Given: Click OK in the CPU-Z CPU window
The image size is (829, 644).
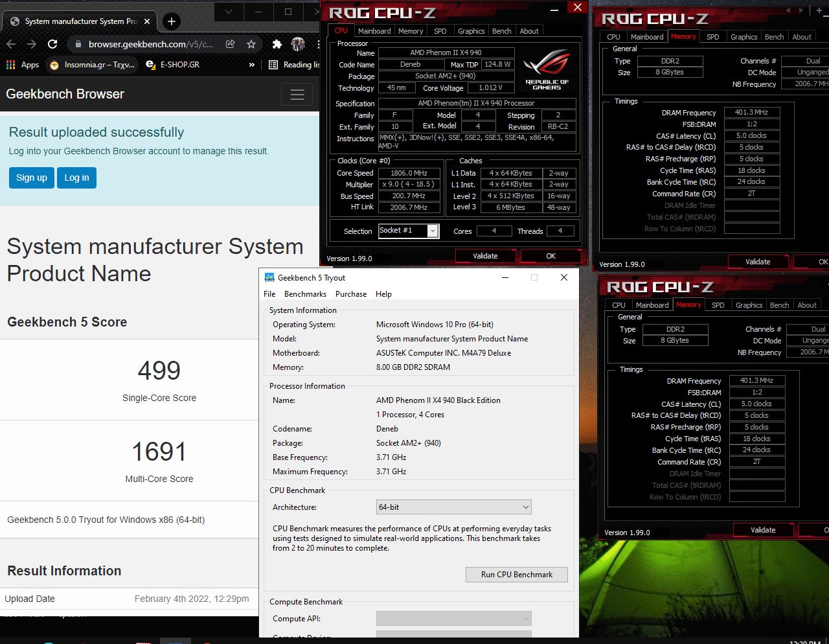Looking at the screenshot, I should pos(551,256).
